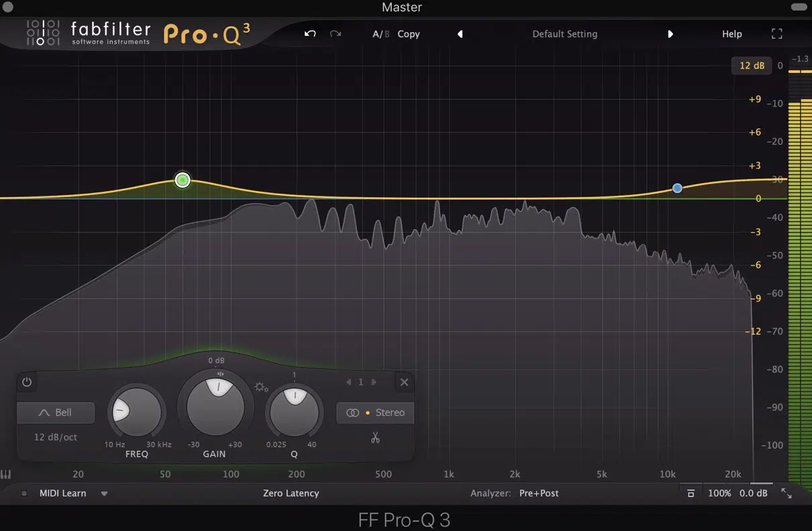
Task: Show the piano keyboard display icon
Action: pos(5,474)
